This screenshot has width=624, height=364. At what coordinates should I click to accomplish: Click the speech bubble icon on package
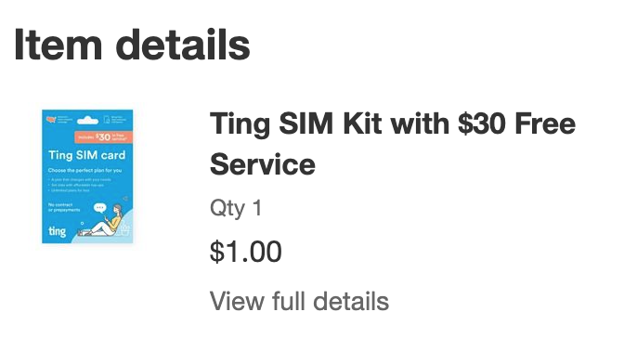(99, 208)
